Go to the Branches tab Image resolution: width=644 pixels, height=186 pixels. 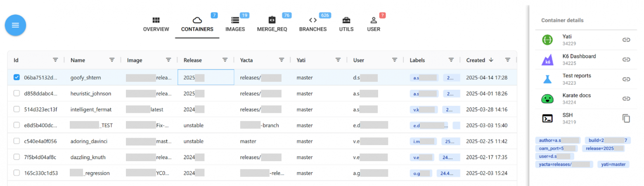[x=313, y=25]
